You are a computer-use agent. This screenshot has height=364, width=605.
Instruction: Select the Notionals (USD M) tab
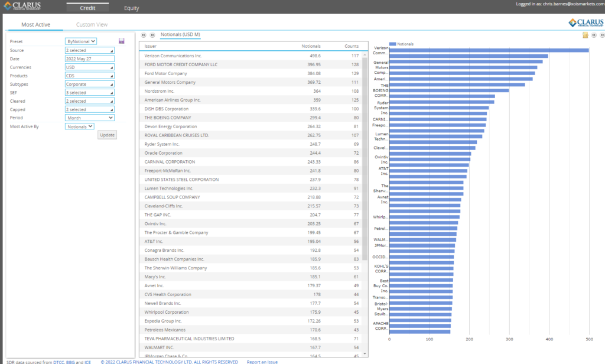click(180, 35)
